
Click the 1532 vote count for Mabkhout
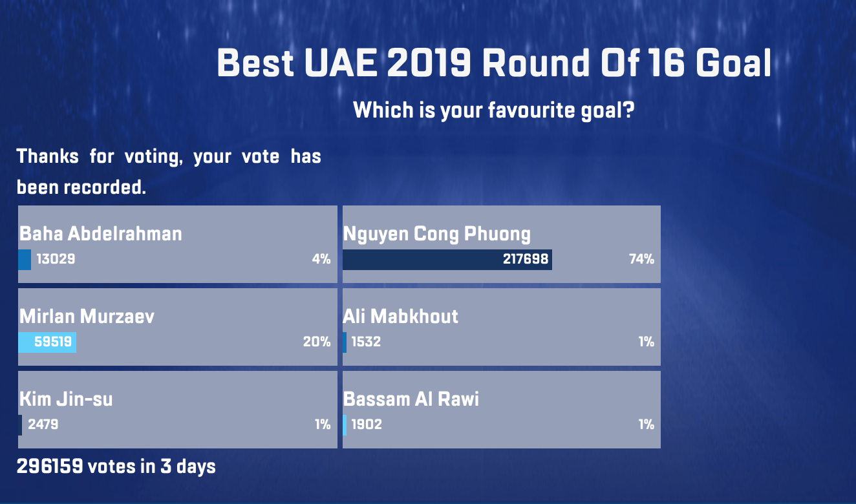point(366,342)
